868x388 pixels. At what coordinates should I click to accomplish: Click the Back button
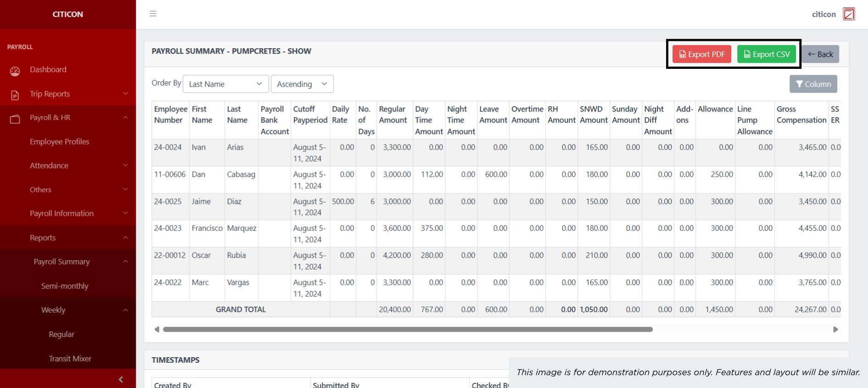(x=820, y=54)
